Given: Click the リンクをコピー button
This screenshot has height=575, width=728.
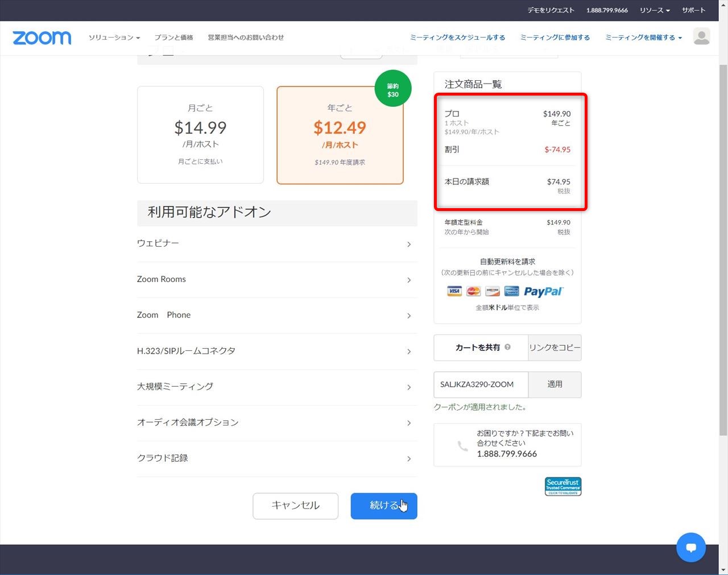Looking at the screenshot, I should click(x=555, y=348).
